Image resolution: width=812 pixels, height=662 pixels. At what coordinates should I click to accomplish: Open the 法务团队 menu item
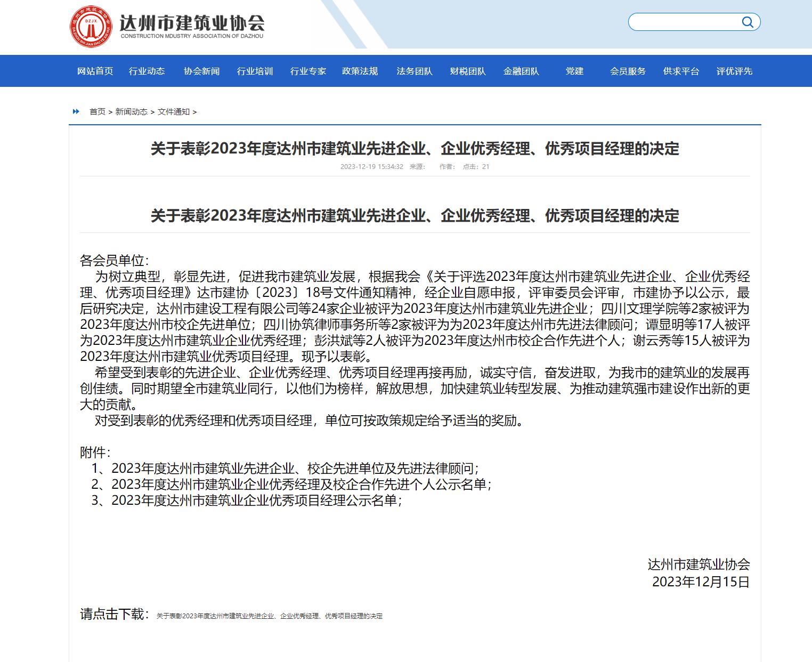tap(415, 71)
